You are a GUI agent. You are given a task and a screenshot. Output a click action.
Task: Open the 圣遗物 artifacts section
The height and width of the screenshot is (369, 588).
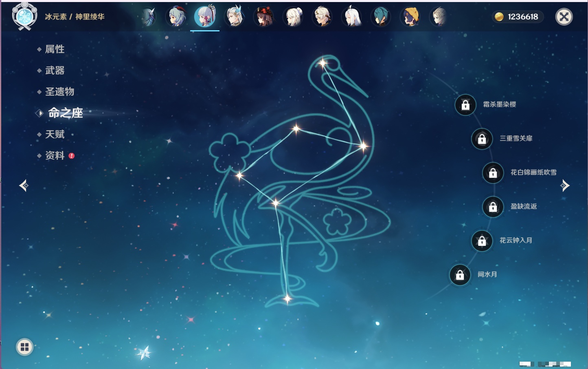(x=59, y=92)
